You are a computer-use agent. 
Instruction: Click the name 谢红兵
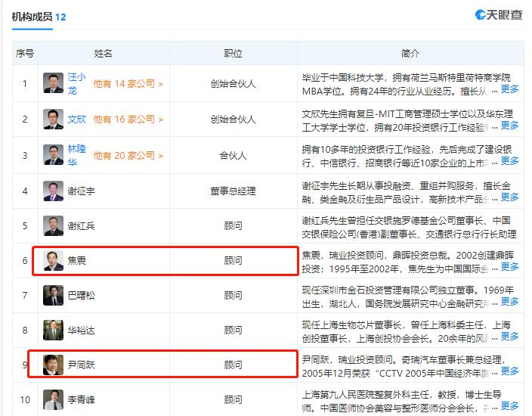point(81,226)
